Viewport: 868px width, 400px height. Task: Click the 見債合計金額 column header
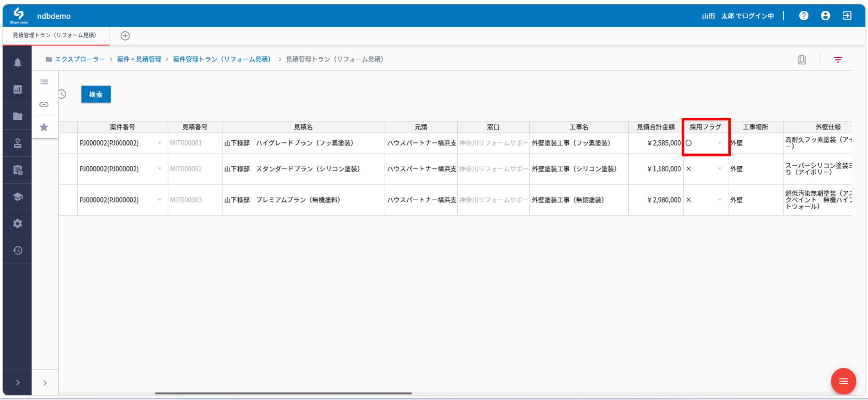(655, 127)
